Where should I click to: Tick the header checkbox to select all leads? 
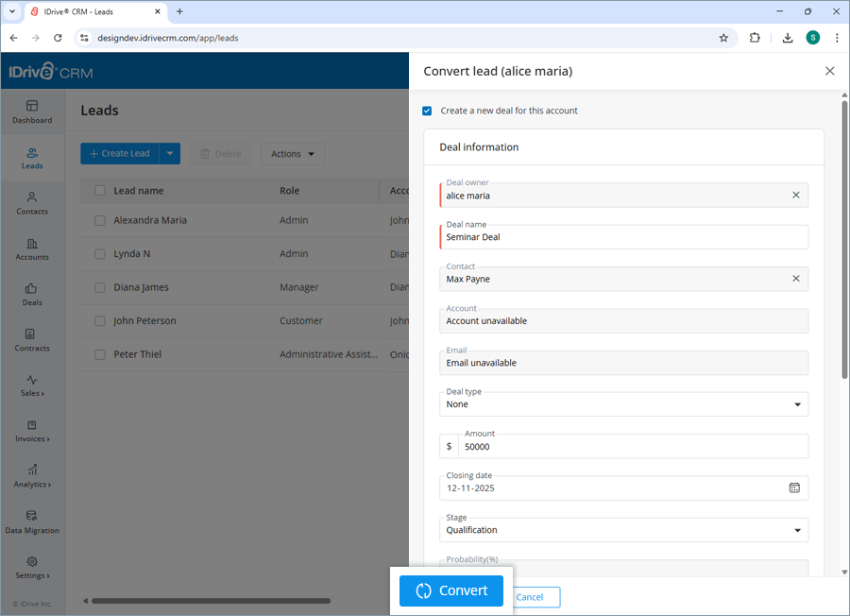[99, 190]
